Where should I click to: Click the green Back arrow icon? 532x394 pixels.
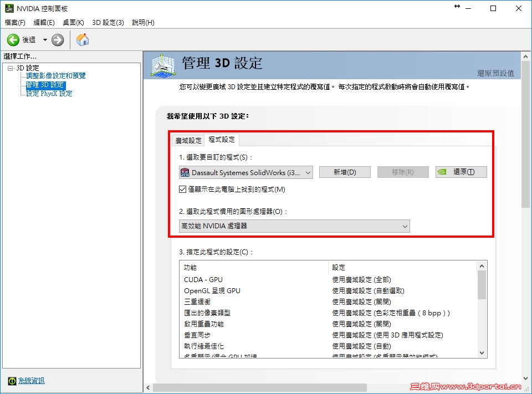(x=13, y=40)
